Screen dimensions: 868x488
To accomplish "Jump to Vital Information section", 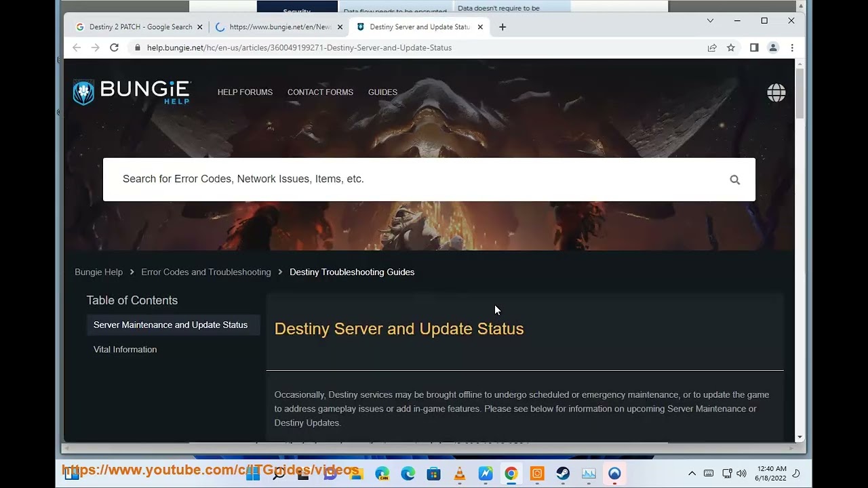I will (x=125, y=349).
